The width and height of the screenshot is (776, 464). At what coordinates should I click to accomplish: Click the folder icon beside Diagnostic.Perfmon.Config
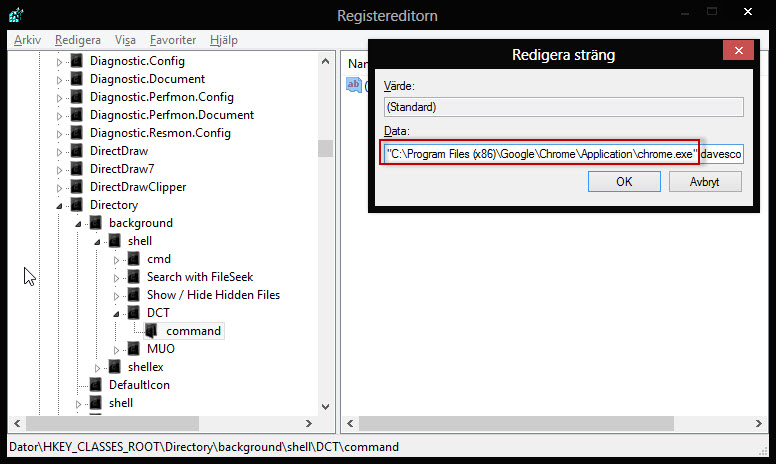pyautogui.click(x=77, y=97)
